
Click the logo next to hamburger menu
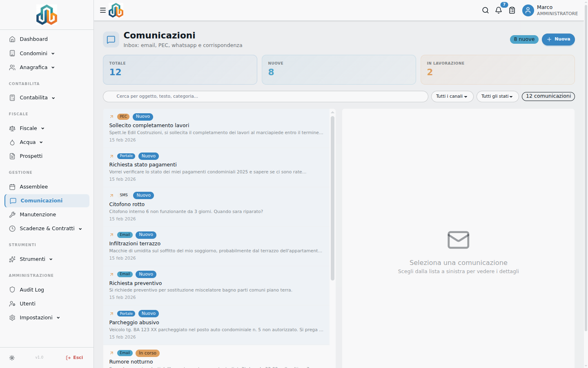116,10
